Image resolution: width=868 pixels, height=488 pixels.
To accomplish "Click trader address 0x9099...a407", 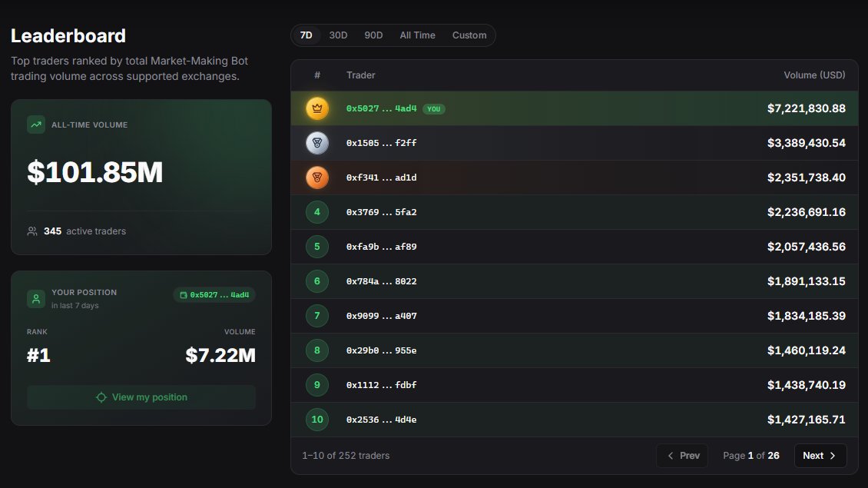I will click(x=382, y=316).
